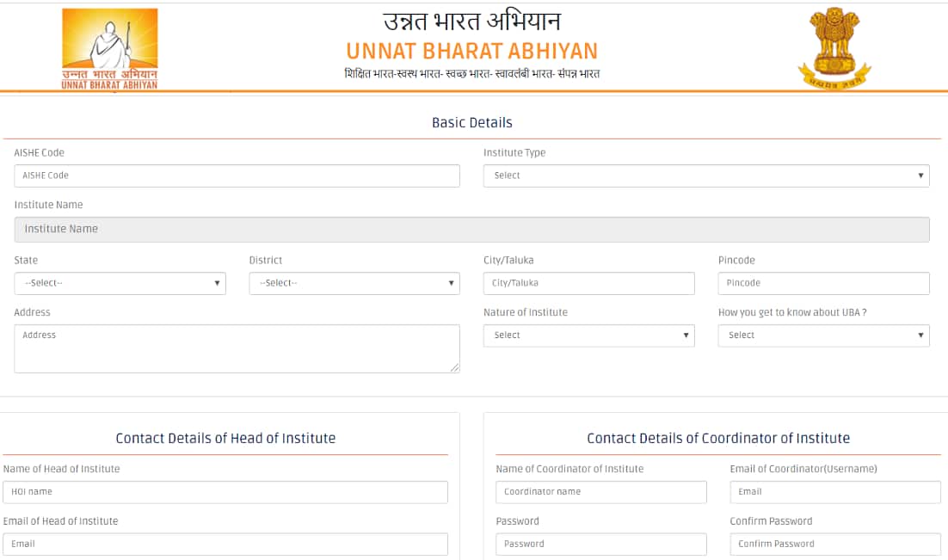Grab the Address textarea resize handle

(455, 367)
